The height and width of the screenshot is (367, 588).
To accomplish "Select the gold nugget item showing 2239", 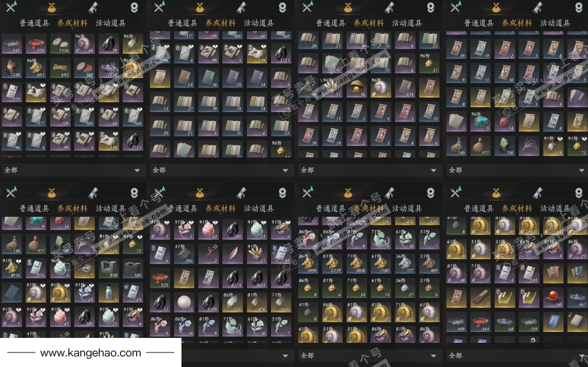I will (332, 263).
